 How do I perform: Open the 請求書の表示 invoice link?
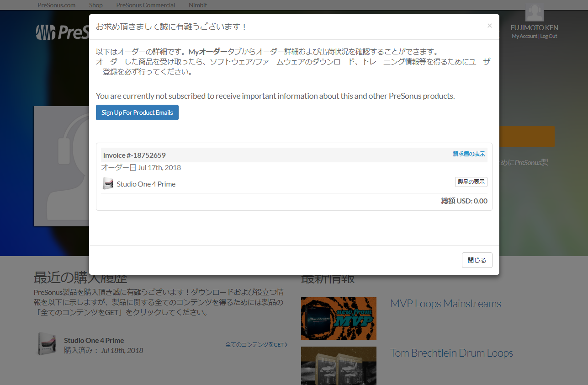click(469, 154)
